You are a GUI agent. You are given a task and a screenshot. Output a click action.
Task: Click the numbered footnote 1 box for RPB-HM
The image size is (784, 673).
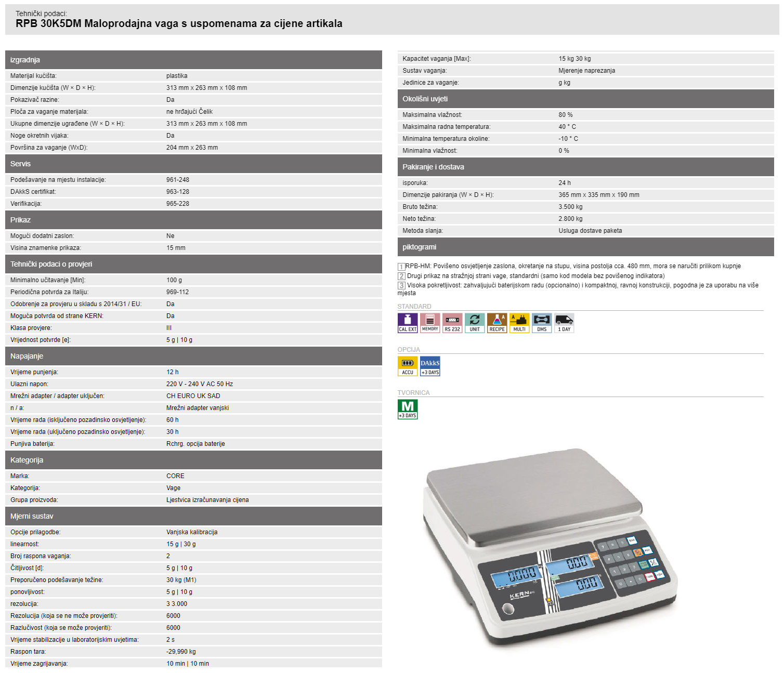(x=401, y=267)
